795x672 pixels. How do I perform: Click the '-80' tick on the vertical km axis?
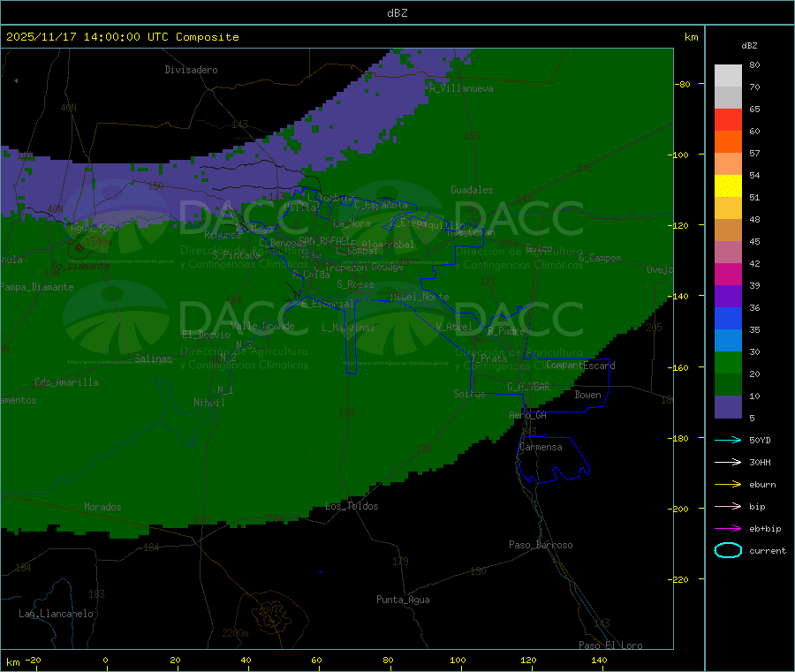(x=683, y=84)
